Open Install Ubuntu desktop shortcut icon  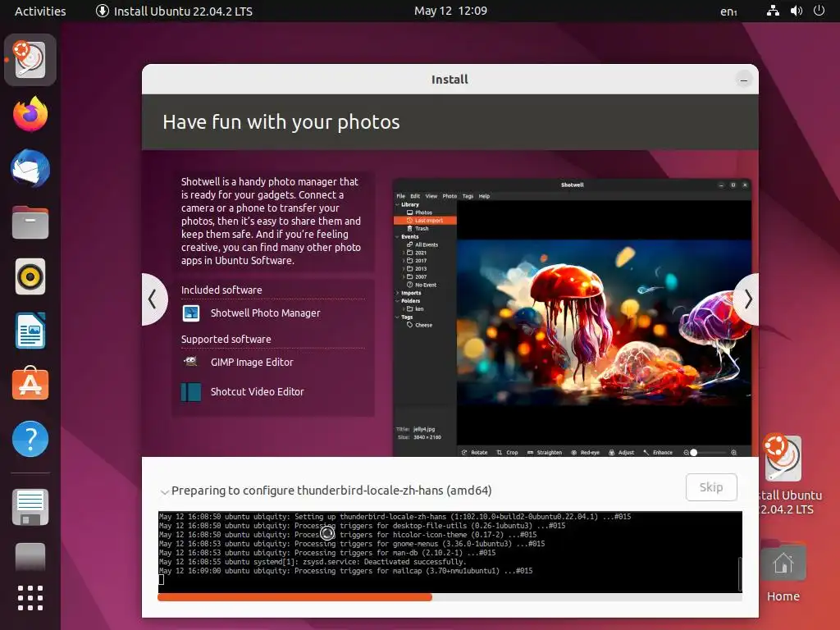[x=782, y=457]
